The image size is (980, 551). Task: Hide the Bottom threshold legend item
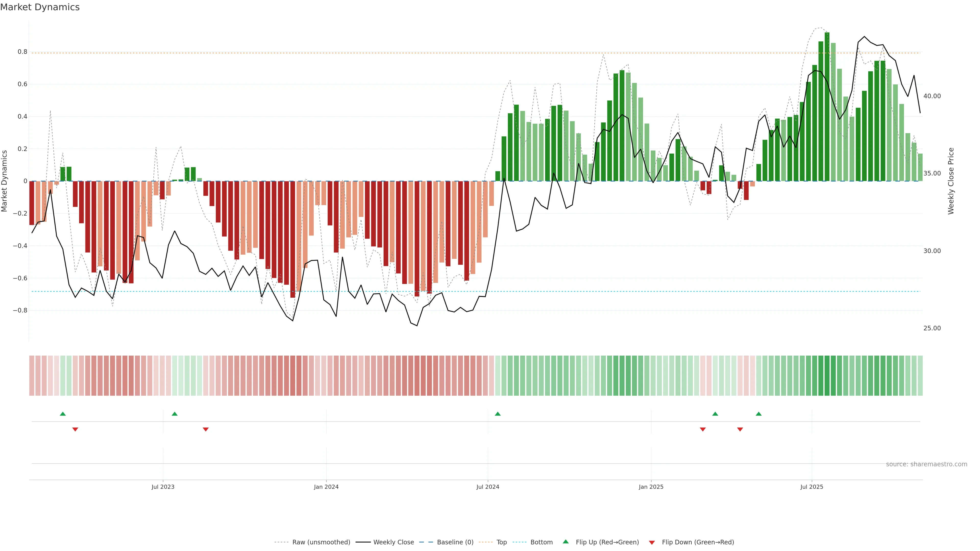(541, 542)
